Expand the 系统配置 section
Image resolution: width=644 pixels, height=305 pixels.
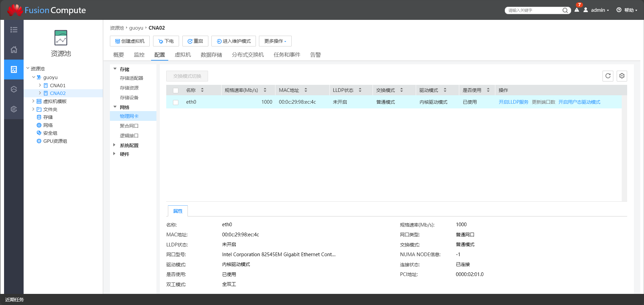pyautogui.click(x=114, y=145)
